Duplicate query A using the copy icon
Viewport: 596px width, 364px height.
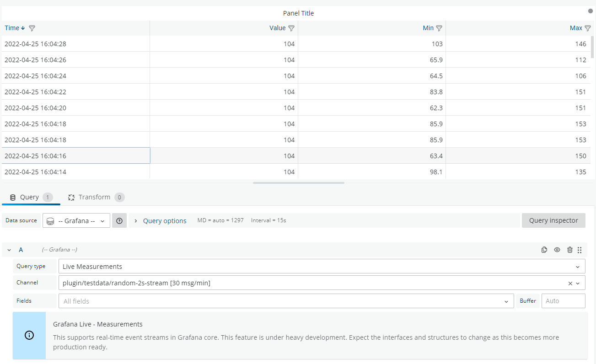pyautogui.click(x=544, y=250)
